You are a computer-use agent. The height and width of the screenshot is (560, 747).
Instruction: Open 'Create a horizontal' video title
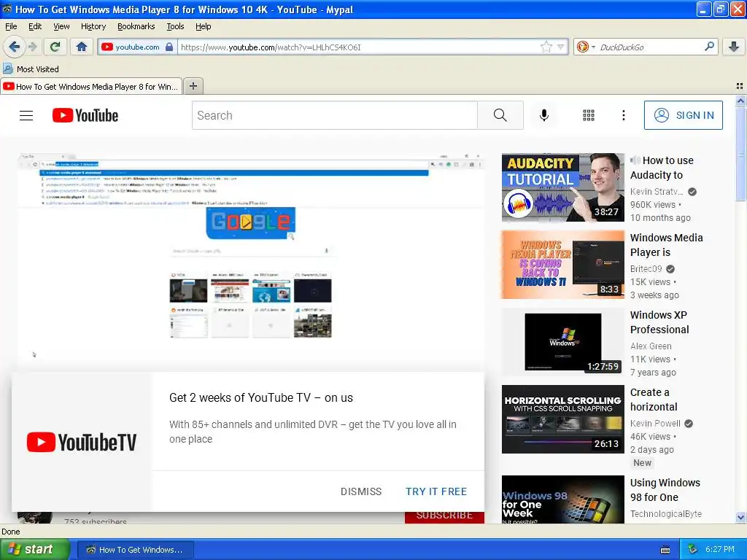point(654,399)
